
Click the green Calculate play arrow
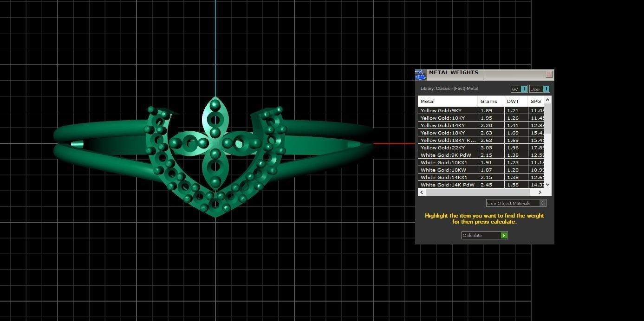(504, 235)
